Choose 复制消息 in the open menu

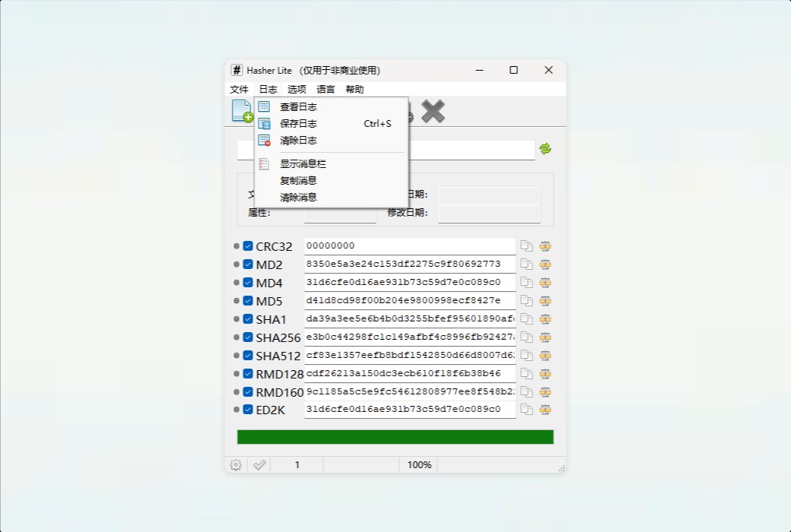coord(298,180)
